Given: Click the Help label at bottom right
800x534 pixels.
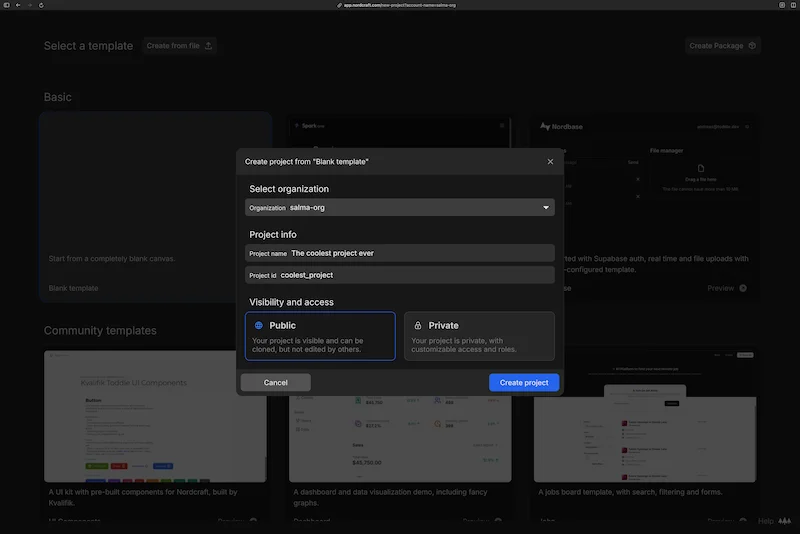Looking at the screenshot, I should (x=766, y=521).
